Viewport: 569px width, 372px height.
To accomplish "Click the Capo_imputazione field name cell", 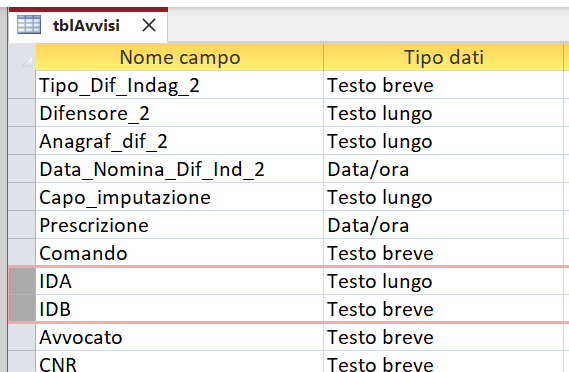I will click(x=180, y=197).
